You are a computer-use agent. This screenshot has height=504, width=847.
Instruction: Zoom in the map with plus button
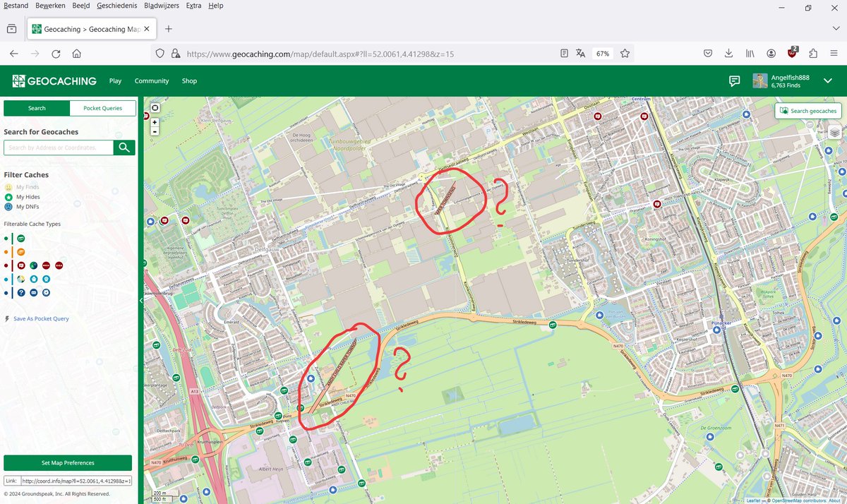[x=155, y=122]
